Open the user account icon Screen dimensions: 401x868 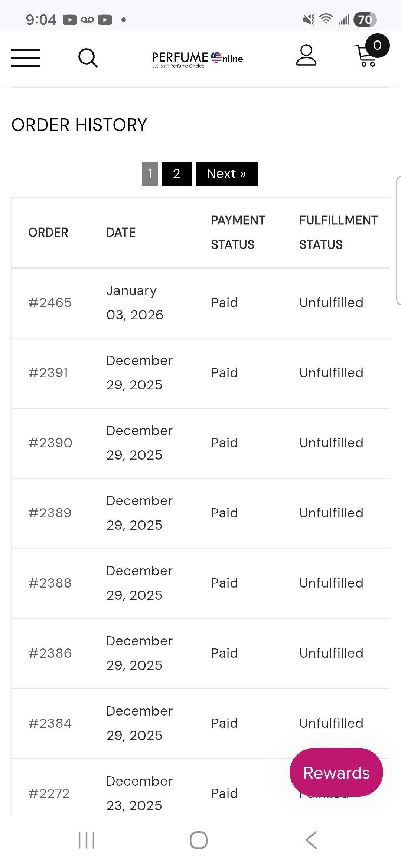(306, 56)
